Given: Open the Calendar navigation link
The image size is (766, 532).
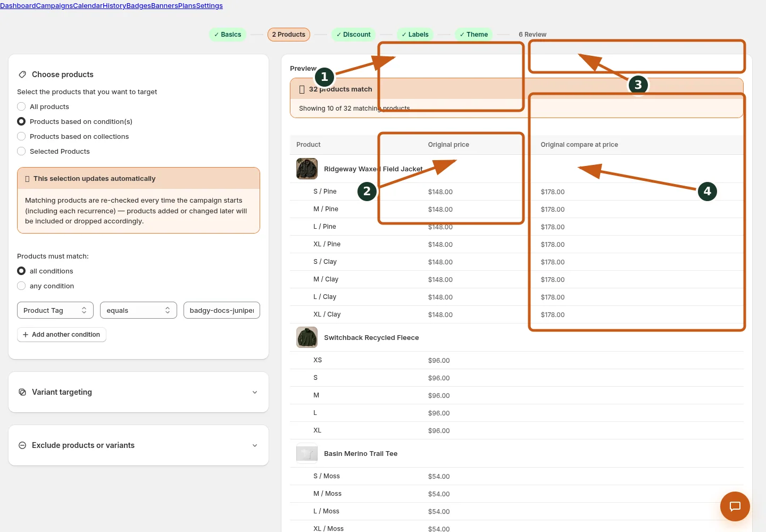Looking at the screenshot, I should coord(88,6).
